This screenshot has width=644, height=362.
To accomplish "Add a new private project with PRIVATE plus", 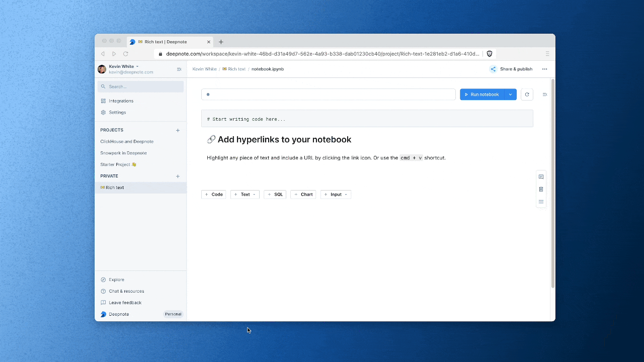I will click(x=178, y=176).
